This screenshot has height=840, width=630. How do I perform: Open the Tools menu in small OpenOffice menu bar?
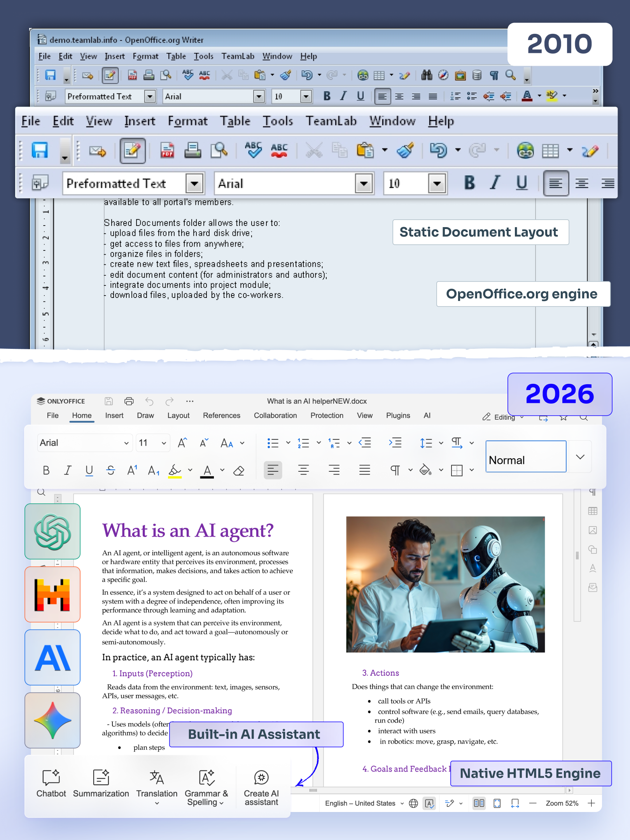(203, 56)
